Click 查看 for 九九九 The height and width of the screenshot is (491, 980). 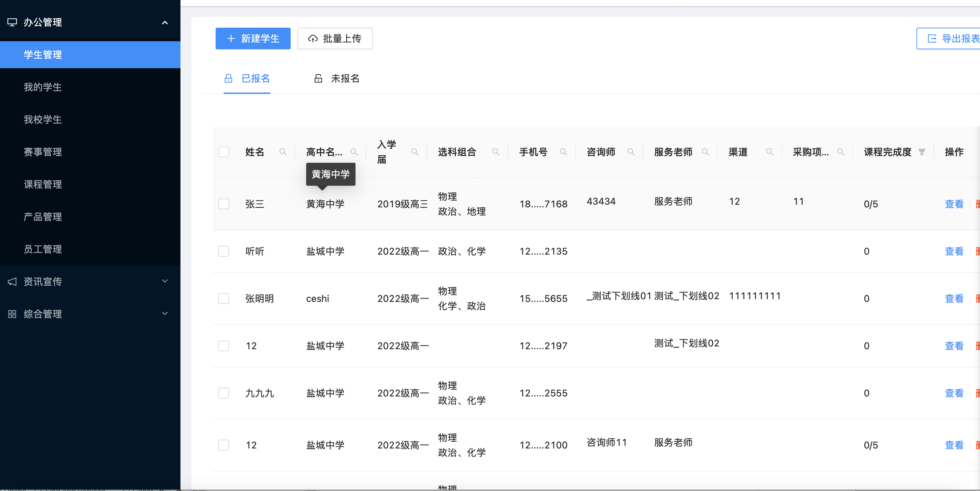pos(954,393)
